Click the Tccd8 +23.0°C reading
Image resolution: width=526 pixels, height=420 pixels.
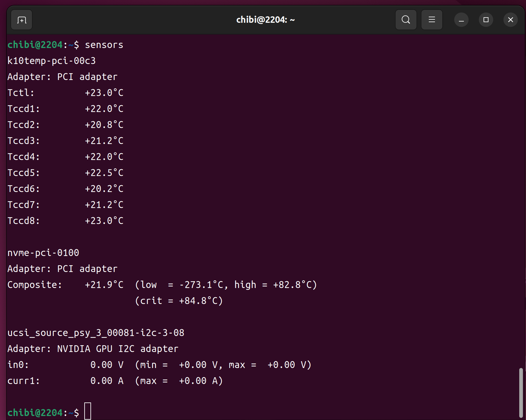coord(104,221)
